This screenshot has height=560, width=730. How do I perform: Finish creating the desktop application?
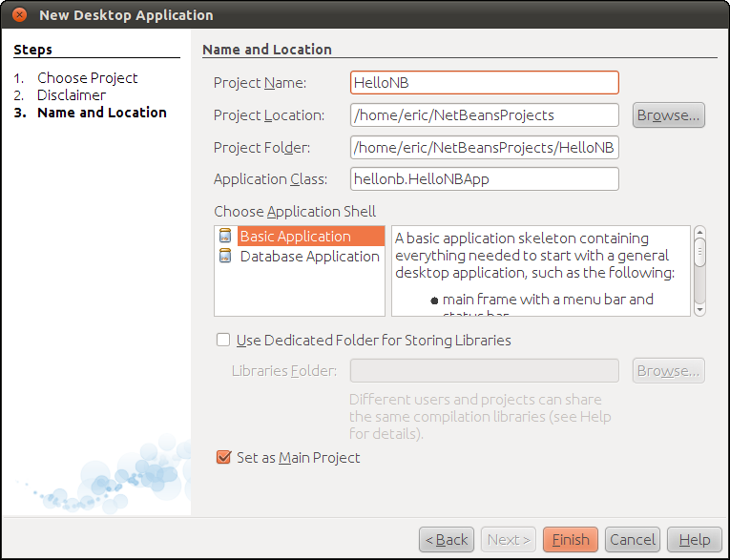pyautogui.click(x=571, y=540)
